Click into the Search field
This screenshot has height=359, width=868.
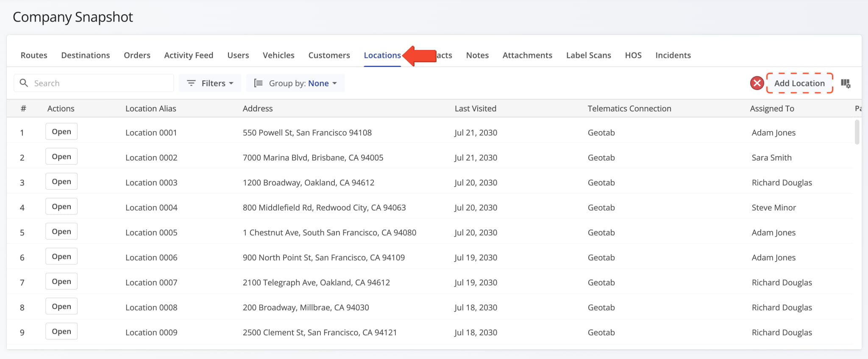(94, 83)
